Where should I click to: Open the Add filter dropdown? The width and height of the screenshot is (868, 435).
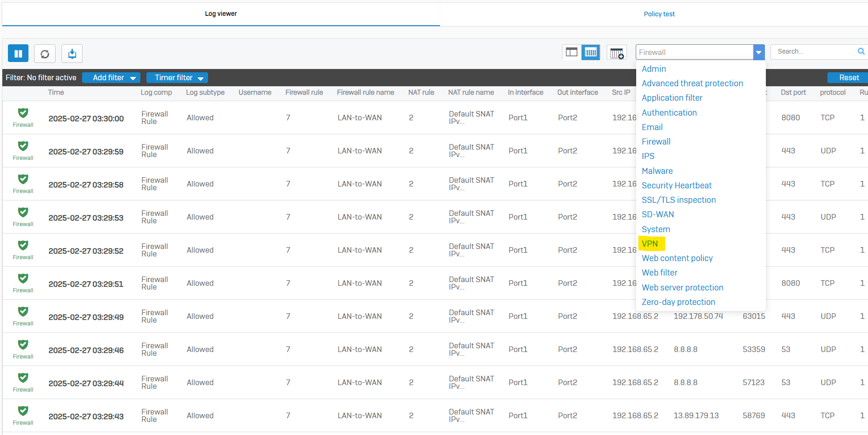(x=111, y=78)
